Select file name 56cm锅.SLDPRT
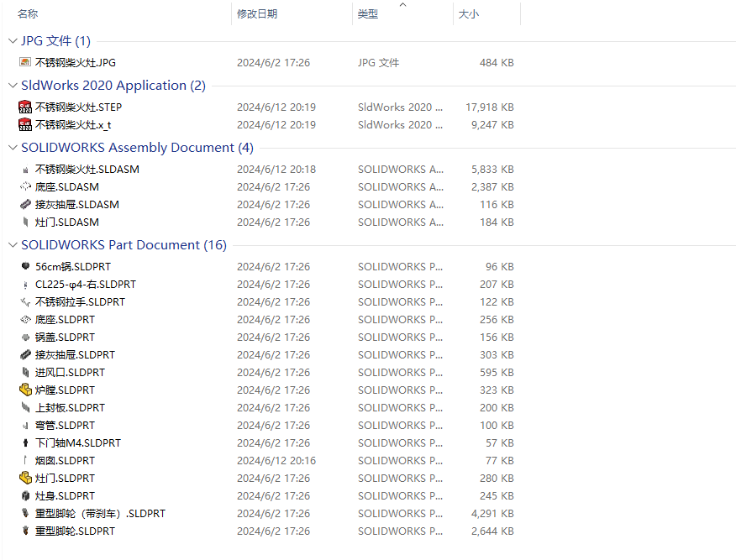The width and height of the screenshot is (736, 560). (73, 266)
